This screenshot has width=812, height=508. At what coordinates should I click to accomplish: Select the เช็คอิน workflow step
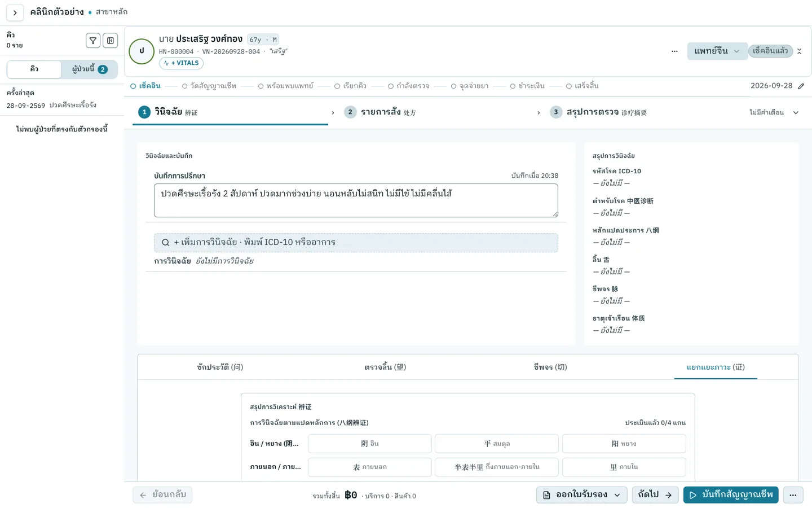click(x=145, y=86)
